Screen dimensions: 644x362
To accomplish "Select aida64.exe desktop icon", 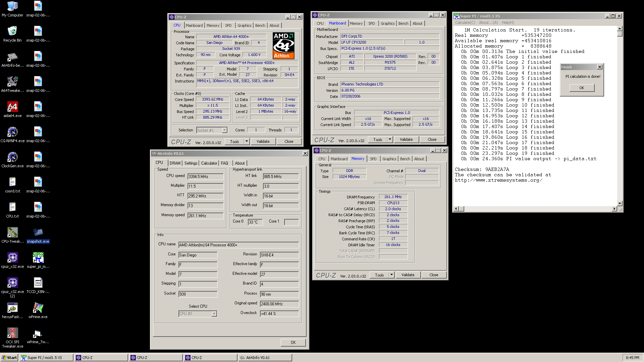I will (12, 110).
